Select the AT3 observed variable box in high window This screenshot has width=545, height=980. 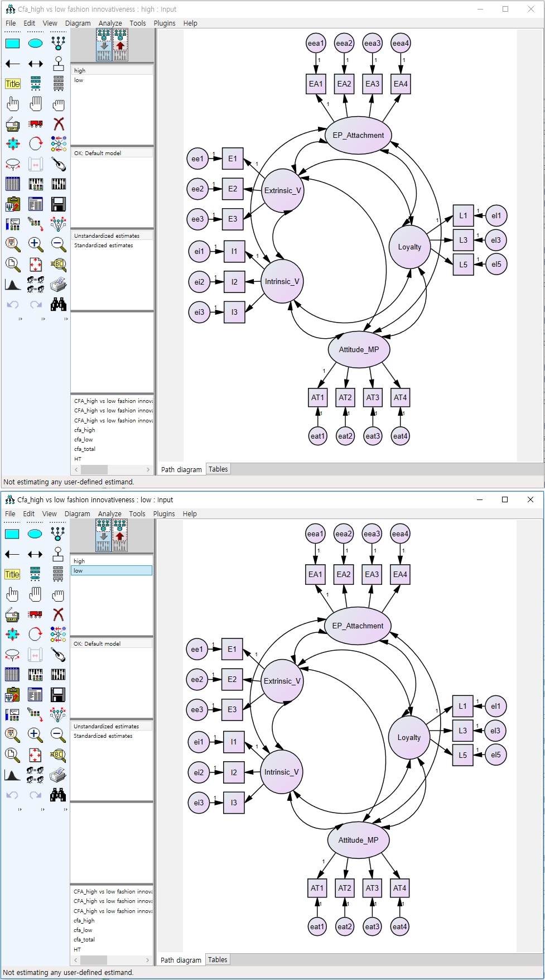(x=373, y=397)
